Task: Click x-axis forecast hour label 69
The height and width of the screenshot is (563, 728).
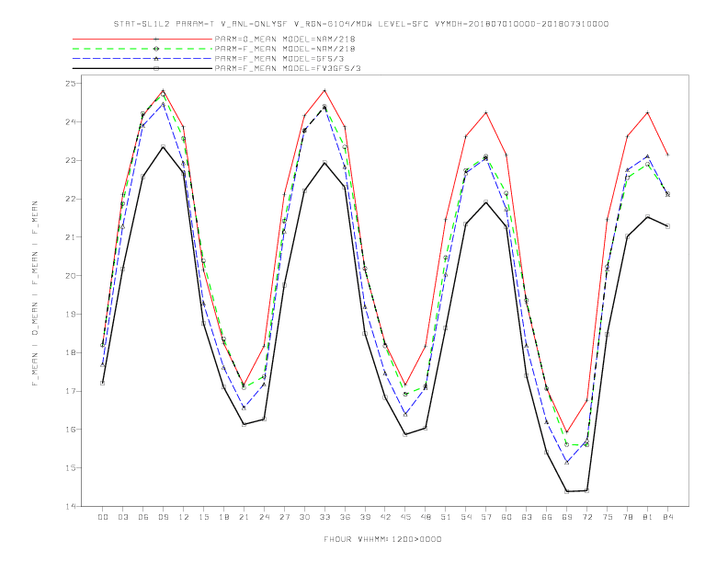Action: [567, 517]
